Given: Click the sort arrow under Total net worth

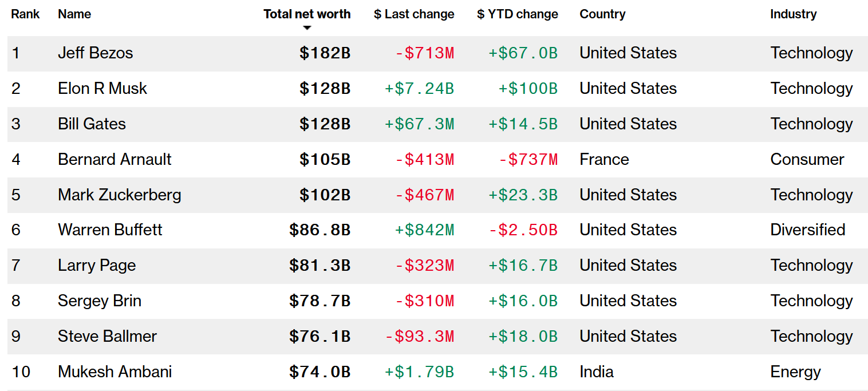Looking at the screenshot, I should 307,27.
